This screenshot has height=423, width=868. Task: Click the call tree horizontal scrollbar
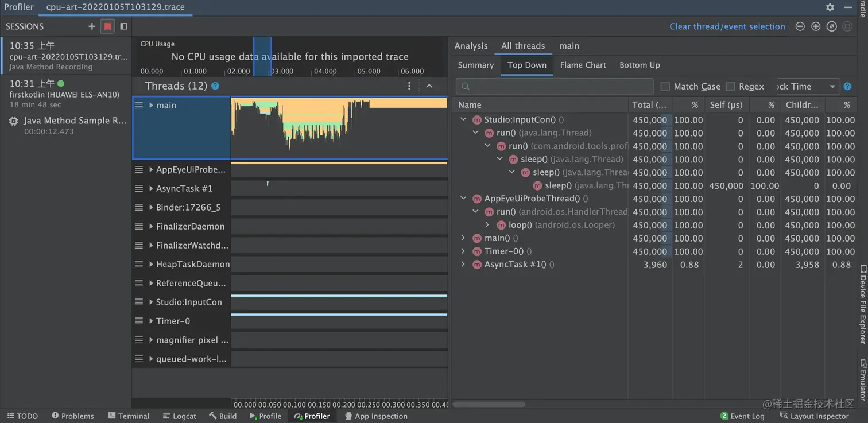(489, 404)
